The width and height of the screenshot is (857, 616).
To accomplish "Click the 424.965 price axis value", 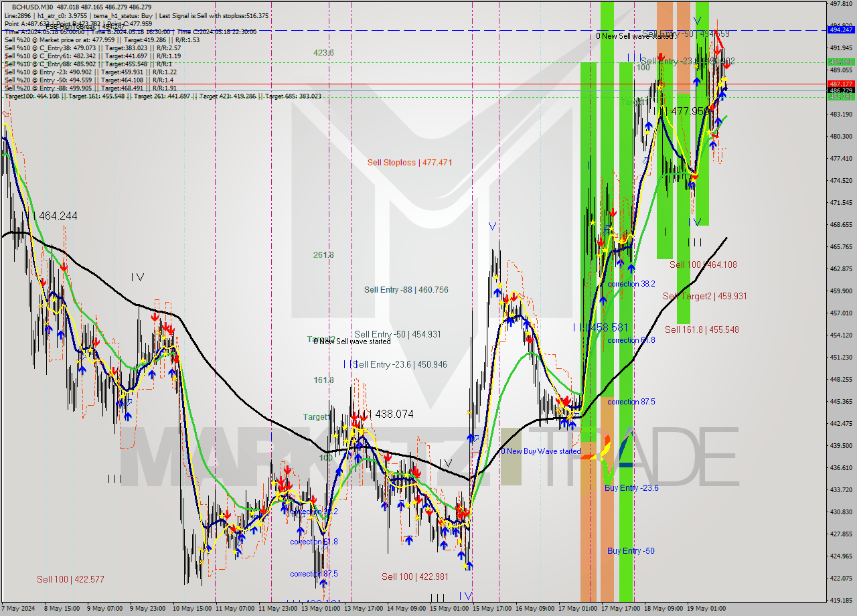I will [x=841, y=556].
